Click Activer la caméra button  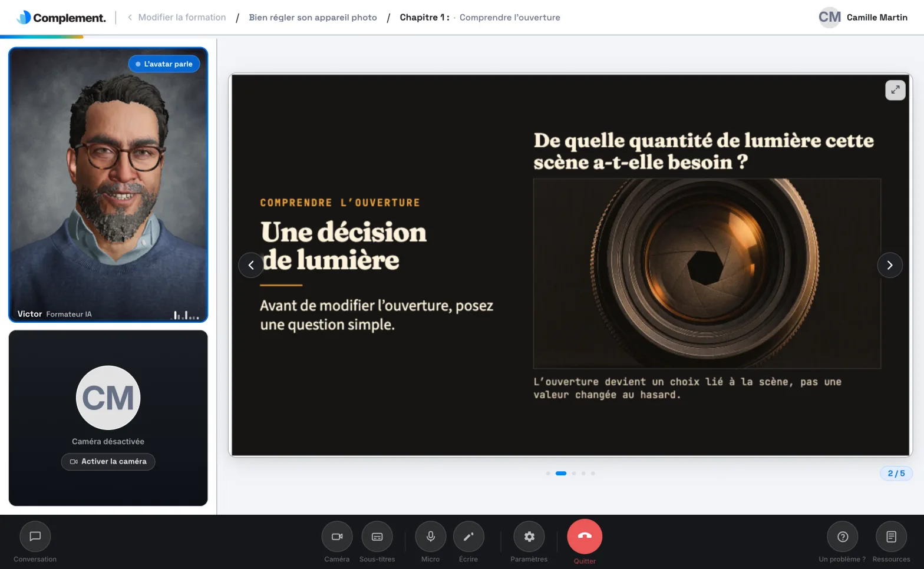pyautogui.click(x=108, y=461)
